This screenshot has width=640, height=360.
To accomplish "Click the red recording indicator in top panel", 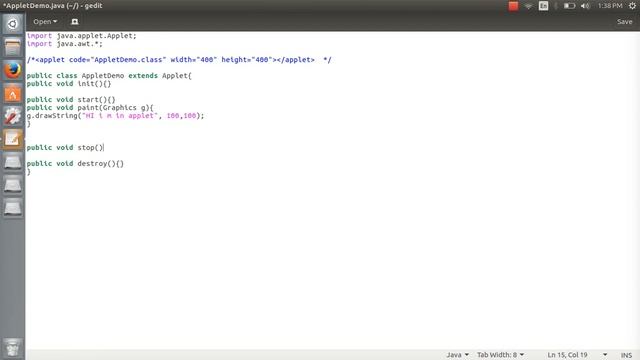I will tap(513, 6).
